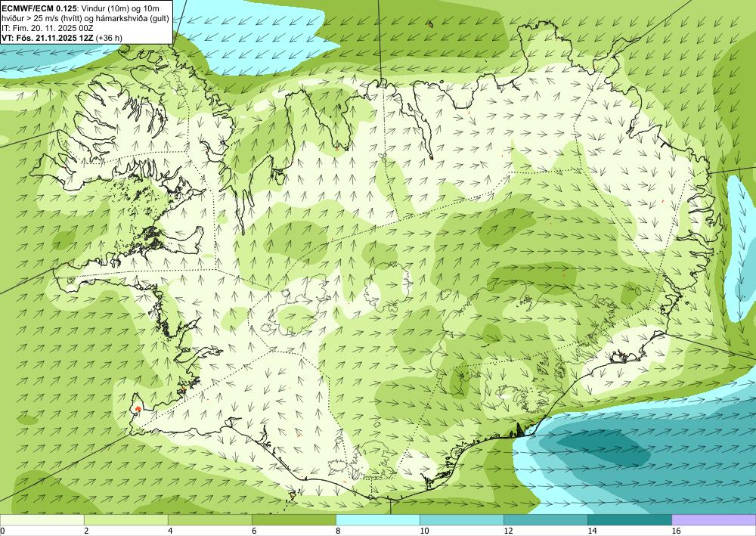Click the legend scale label "8"
This screenshot has height=536, width=756.
click(338, 531)
